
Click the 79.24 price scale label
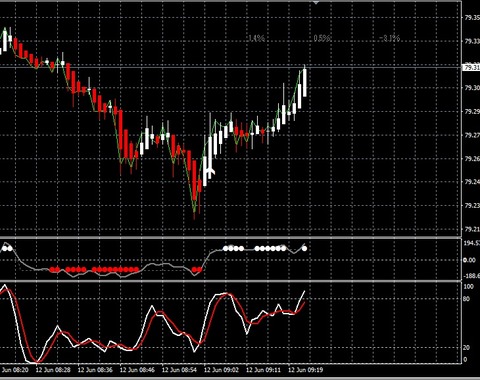coord(472,182)
